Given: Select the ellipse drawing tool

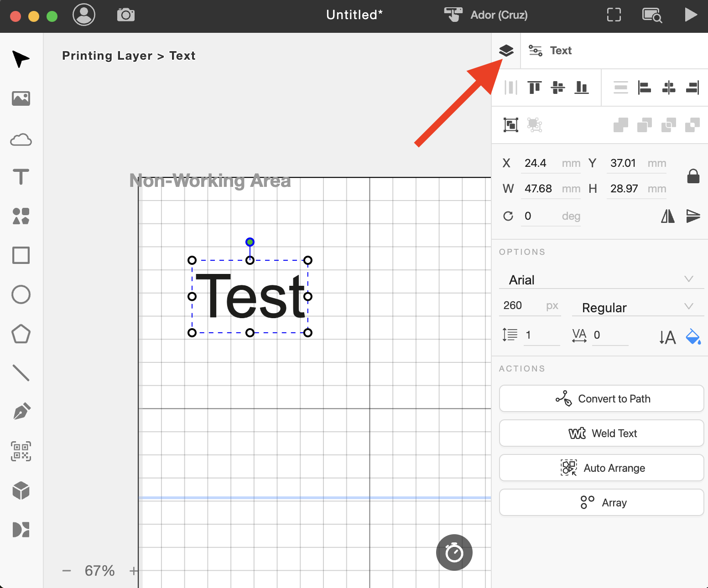Looking at the screenshot, I should tap(21, 294).
